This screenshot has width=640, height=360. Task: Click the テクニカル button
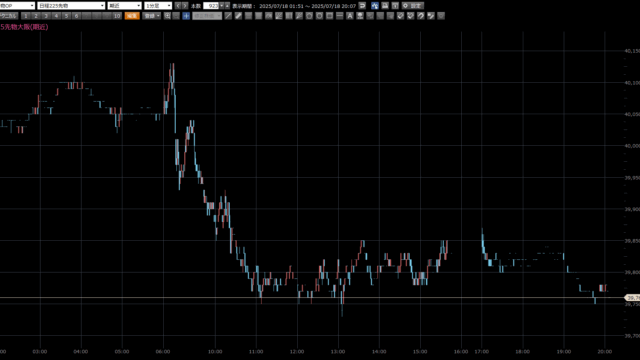pyautogui.click(x=9, y=16)
